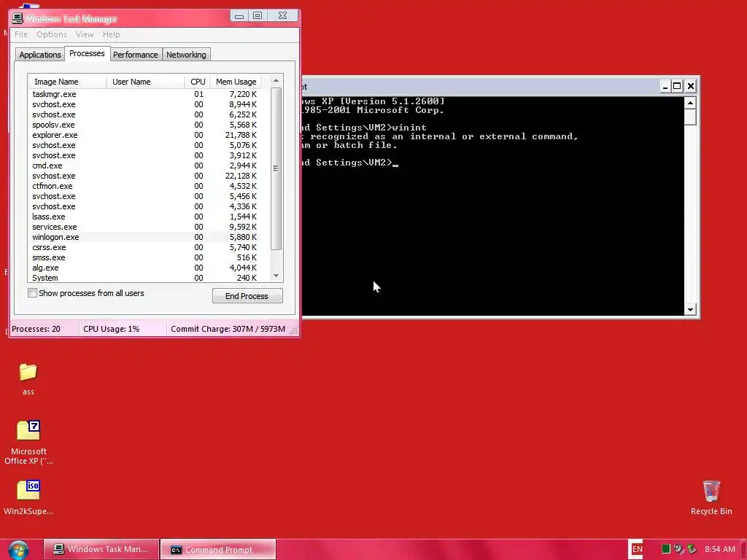Select the alg.exe process row
Viewport: 747px width, 560px height.
click(144, 268)
